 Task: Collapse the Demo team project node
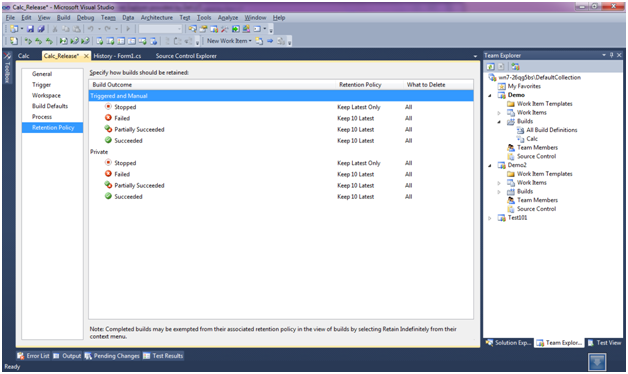coord(490,95)
